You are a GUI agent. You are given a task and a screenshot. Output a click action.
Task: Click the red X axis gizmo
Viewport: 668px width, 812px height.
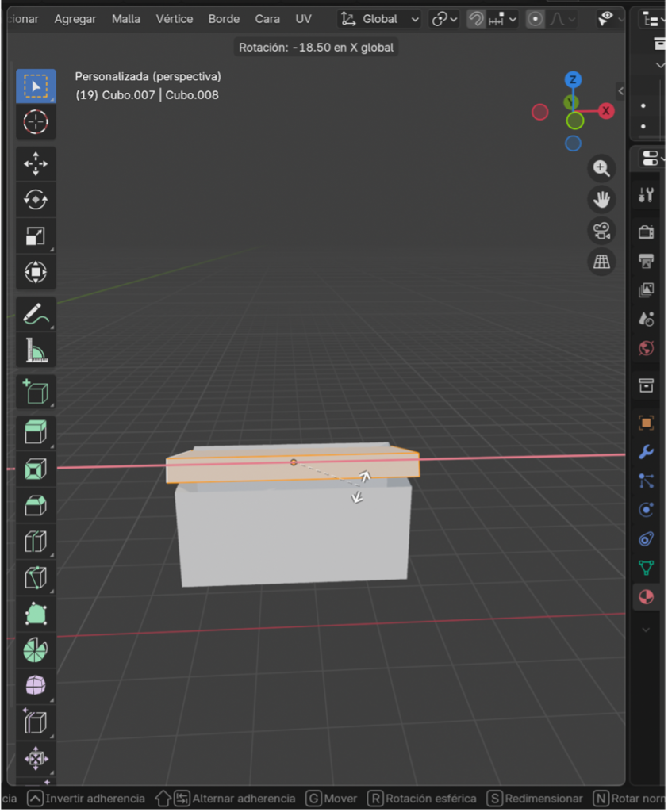[x=606, y=111]
